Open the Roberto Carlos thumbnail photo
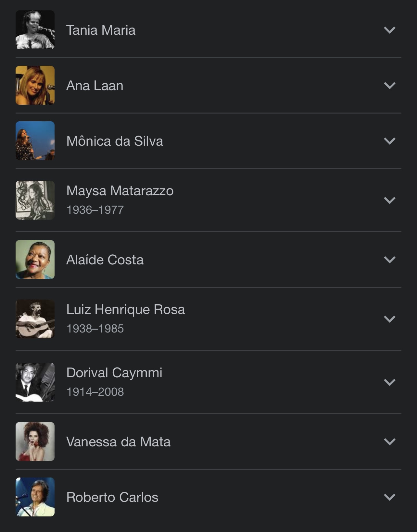This screenshot has height=532, width=417. click(35, 497)
